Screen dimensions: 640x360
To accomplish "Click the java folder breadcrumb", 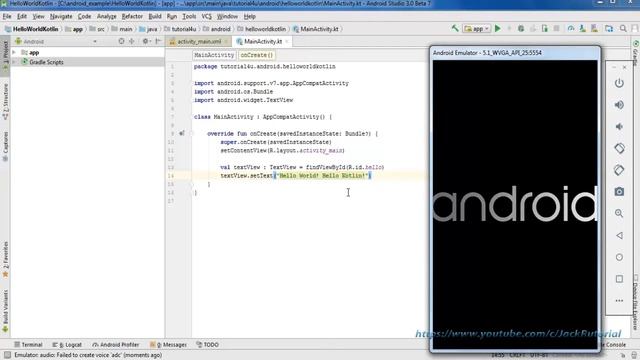I will click(148, 29).
